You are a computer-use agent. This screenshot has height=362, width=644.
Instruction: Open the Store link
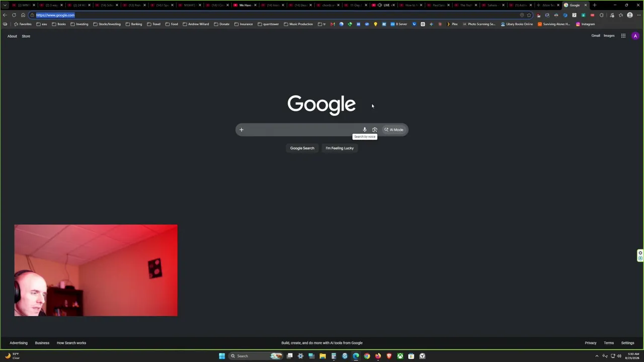pos(26,36)
